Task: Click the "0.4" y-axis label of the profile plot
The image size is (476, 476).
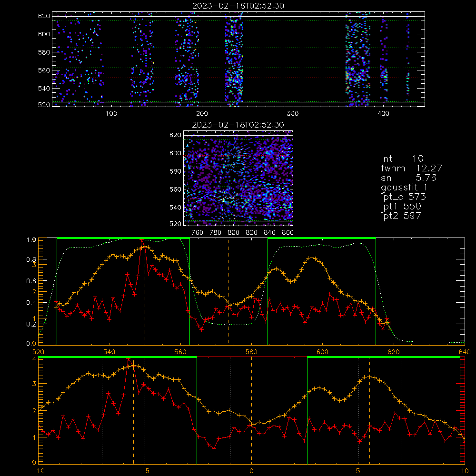Action: (x=31, y=303)
